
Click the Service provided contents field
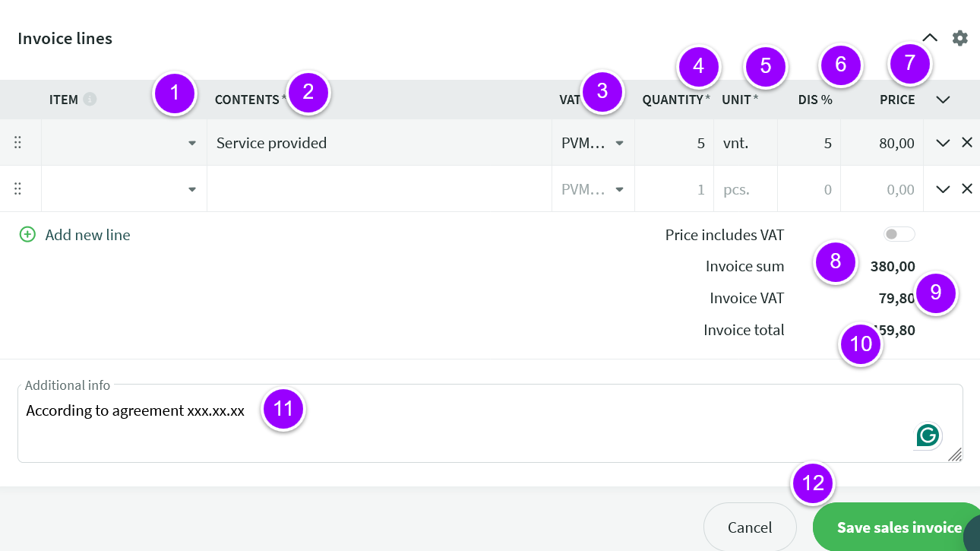379,143
